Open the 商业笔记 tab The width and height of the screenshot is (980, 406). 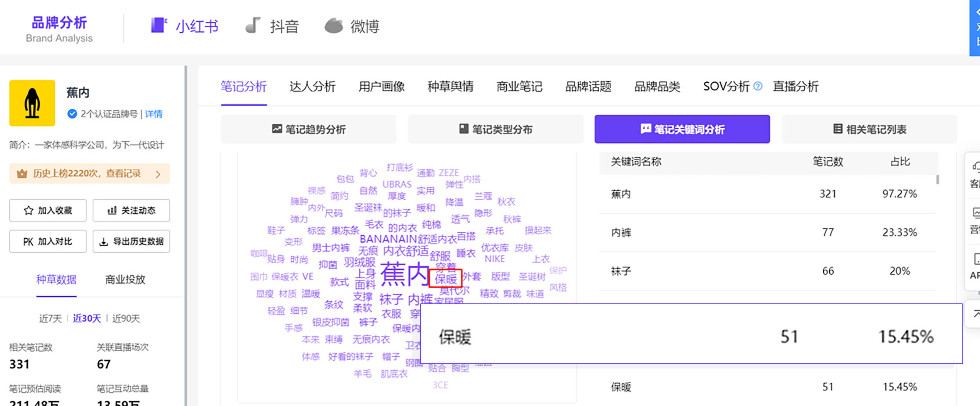(519, 86)
